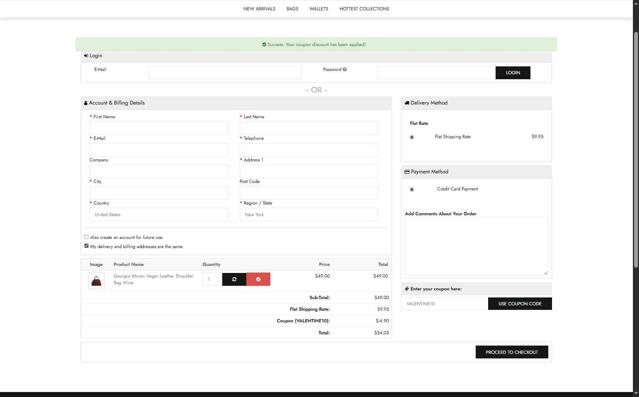Check Also create an account for future use

86,237
